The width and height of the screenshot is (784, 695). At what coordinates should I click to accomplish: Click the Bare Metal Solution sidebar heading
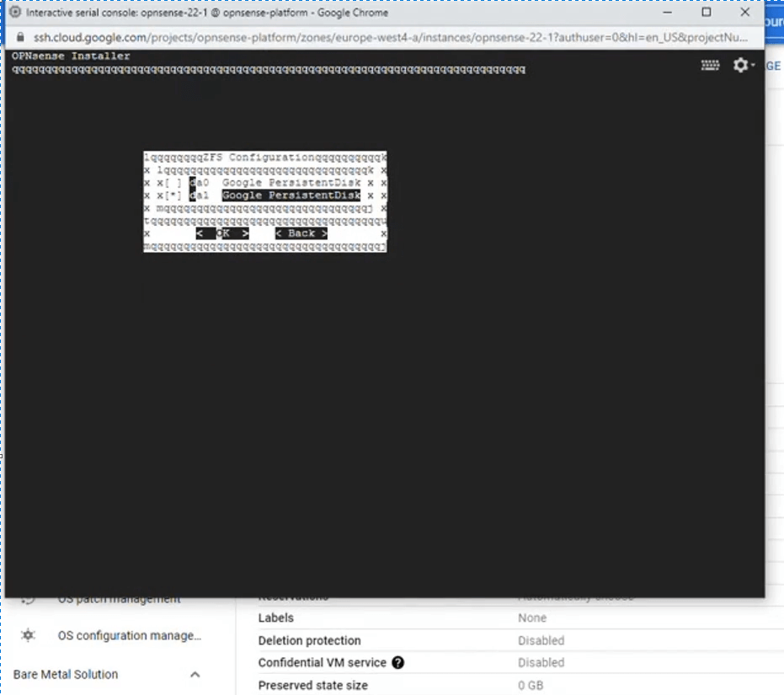66,675
